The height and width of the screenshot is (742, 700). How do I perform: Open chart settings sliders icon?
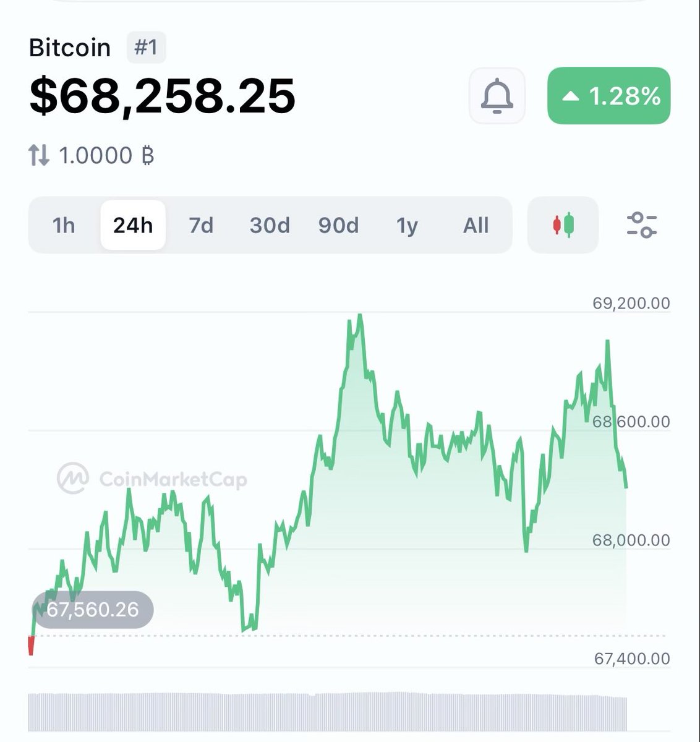point(642,225)
